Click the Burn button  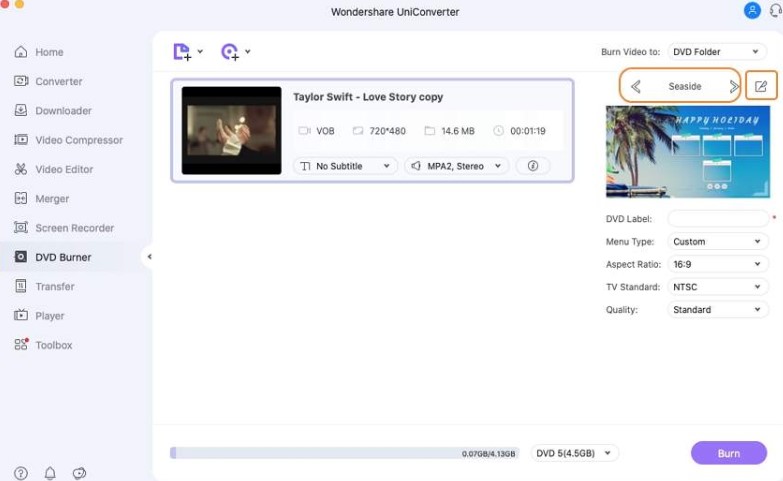tap(729, 453)
